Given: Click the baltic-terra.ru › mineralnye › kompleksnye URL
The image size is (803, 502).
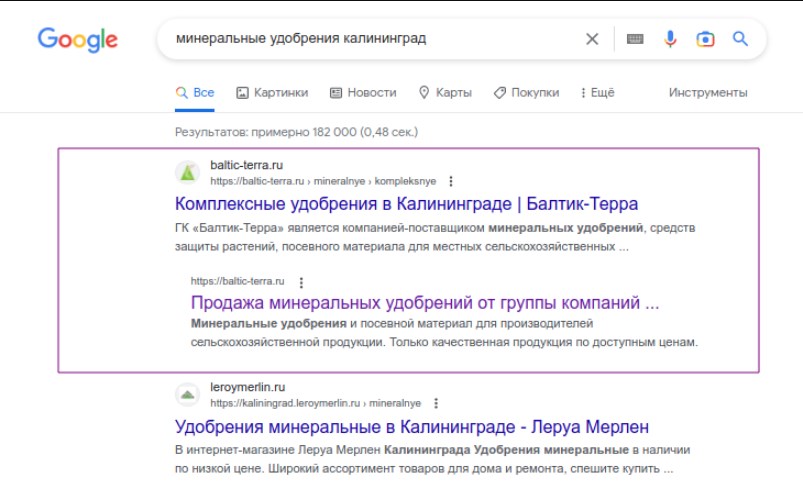Looking at the screenshot, I should (x=323, y=181).
